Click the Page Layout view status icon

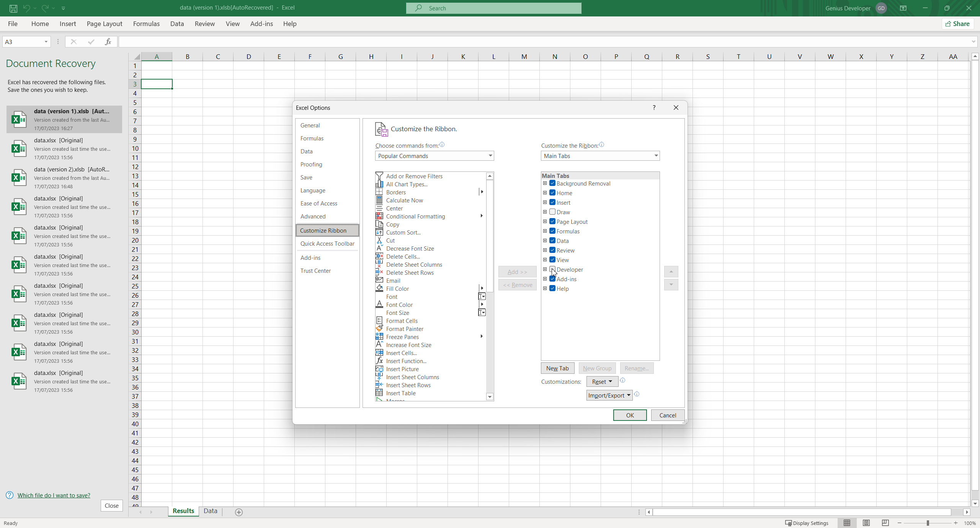click(866, 523)
